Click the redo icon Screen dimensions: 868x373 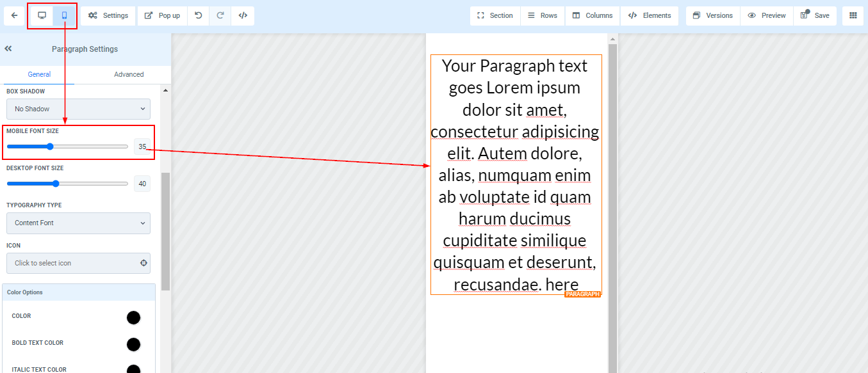pos(220,16)
